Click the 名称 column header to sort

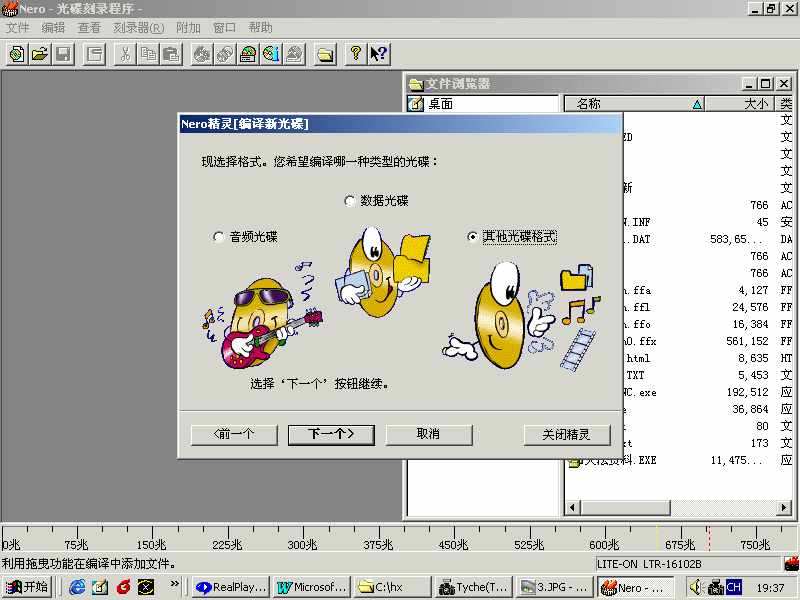[589, 104]
